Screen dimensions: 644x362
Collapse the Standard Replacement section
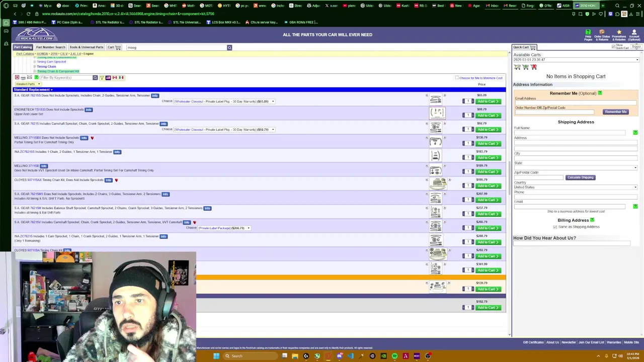pos(33,89)
